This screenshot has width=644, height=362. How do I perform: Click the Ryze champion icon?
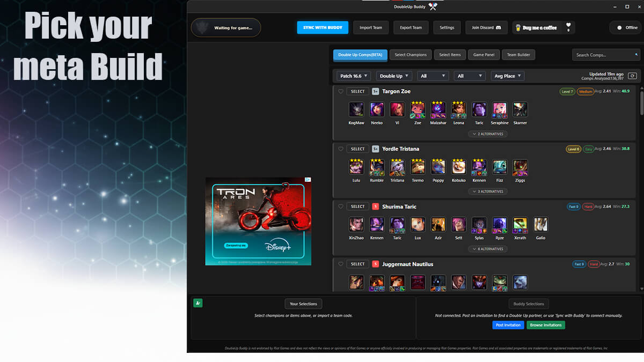click(500, 225)
